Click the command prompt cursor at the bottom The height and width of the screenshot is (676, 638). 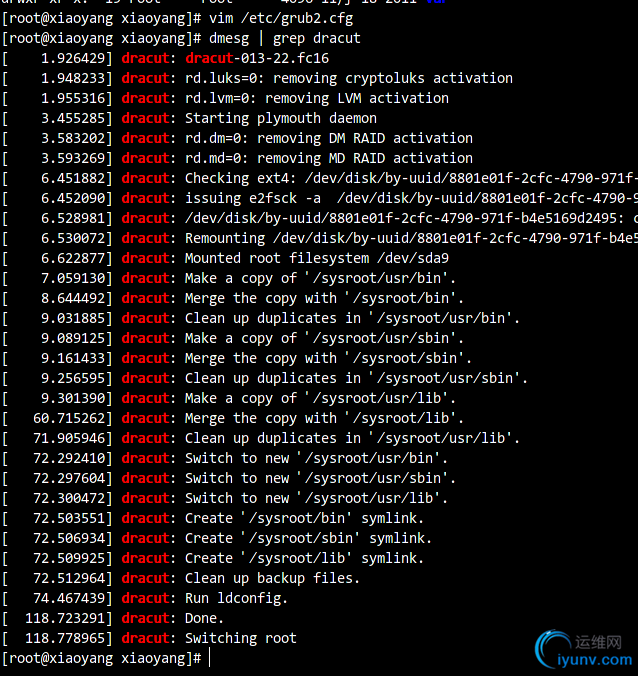pyautogui.click(x=210, y=658)
